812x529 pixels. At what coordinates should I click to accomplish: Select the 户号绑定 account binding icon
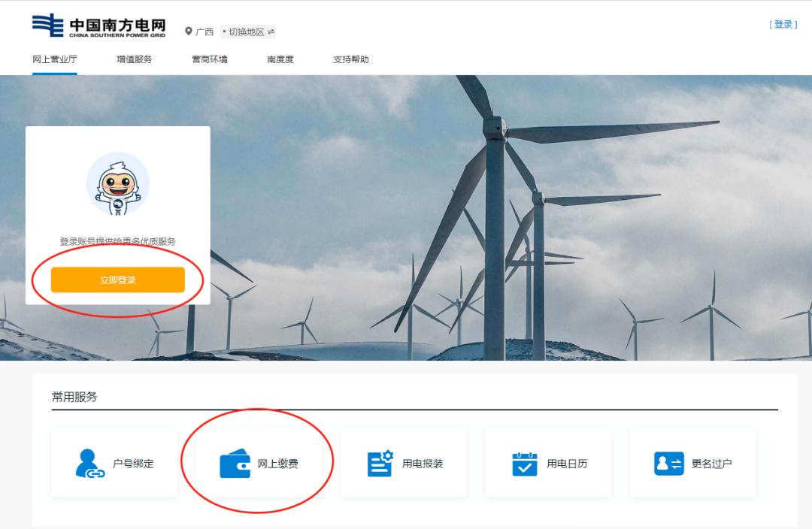86,463
